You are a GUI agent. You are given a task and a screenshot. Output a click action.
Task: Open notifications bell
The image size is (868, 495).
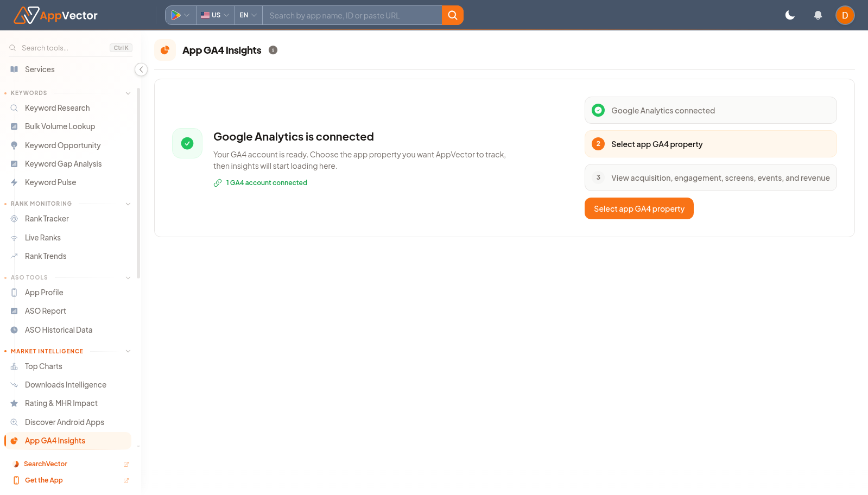[x=818, y=15]
